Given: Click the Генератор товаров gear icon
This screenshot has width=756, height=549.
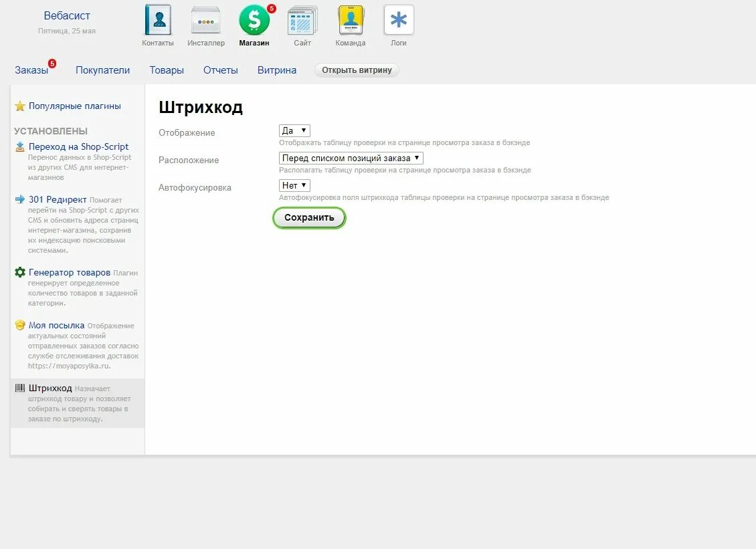Looking at the screenshot, I should 20,272.
